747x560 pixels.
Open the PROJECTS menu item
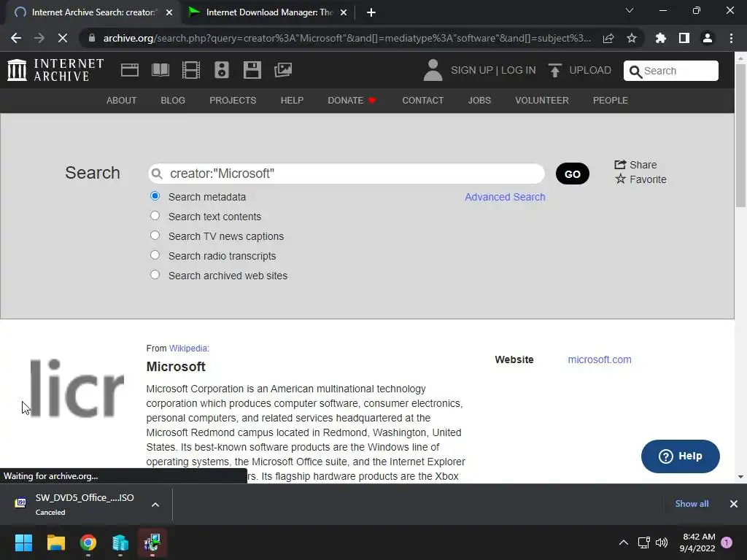[233, 101]
